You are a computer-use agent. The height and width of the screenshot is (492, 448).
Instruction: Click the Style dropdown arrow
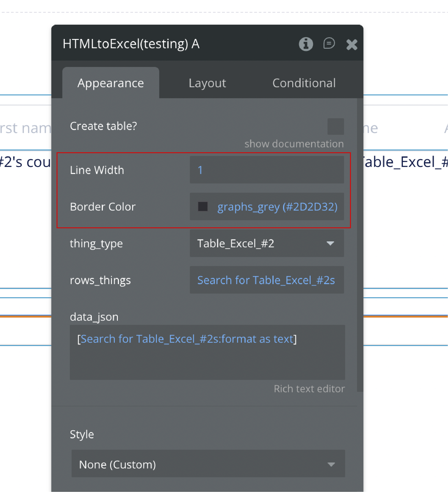[x=331, y=464]
